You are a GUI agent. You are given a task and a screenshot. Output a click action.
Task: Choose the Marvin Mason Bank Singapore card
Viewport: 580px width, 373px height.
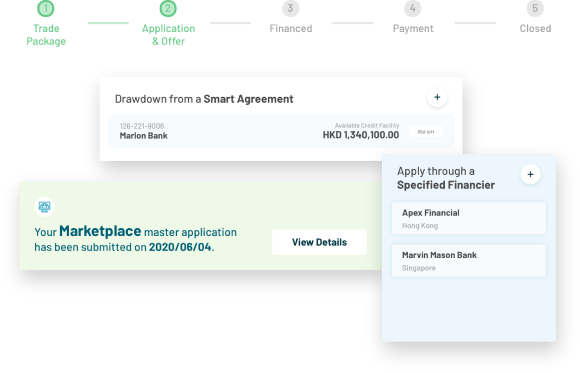point(469,261)
